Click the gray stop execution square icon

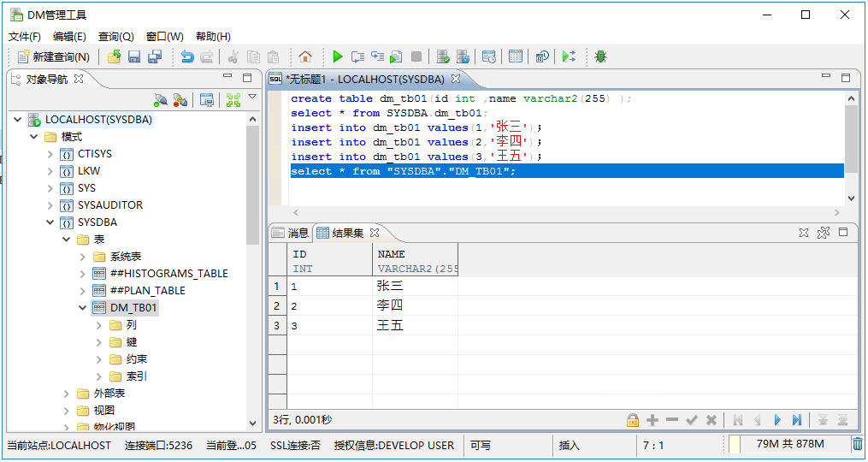point(416,56)
